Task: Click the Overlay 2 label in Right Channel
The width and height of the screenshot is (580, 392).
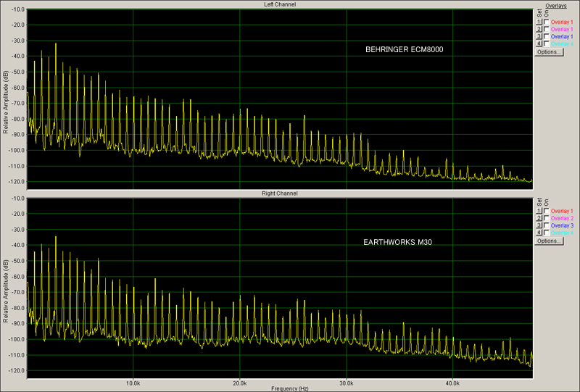Action: 562,218
